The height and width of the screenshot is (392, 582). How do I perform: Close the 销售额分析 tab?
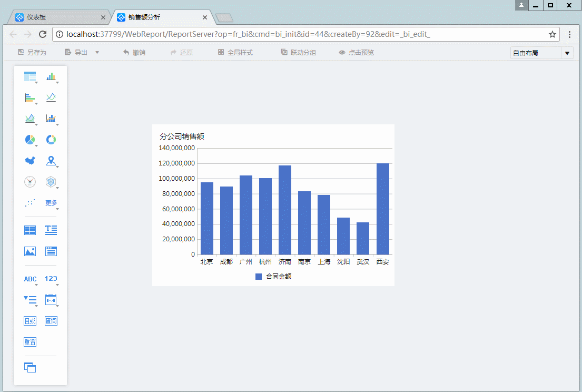pos(204,17)
